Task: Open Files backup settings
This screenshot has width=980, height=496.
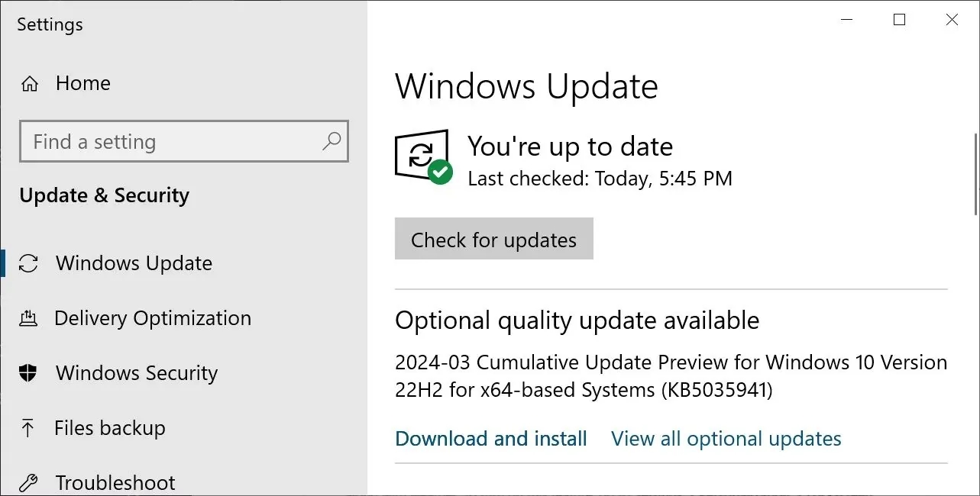Action: (109, 428)
